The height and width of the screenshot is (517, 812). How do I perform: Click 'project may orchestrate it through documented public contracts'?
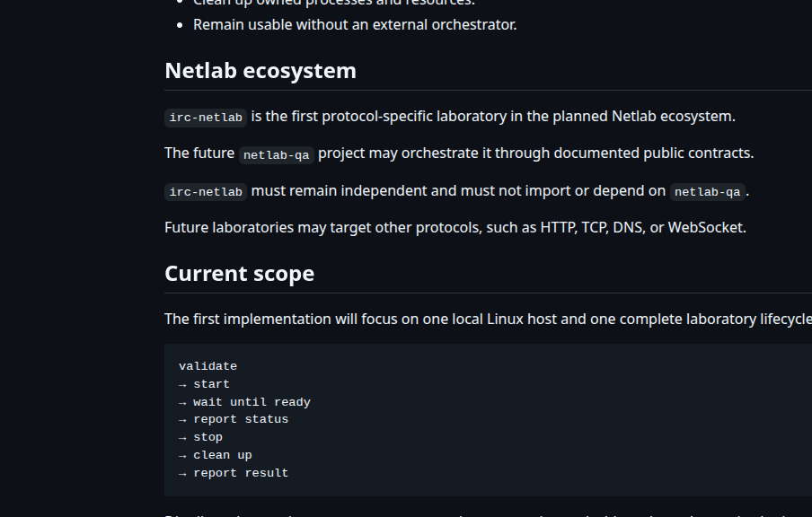coord(535,153)
